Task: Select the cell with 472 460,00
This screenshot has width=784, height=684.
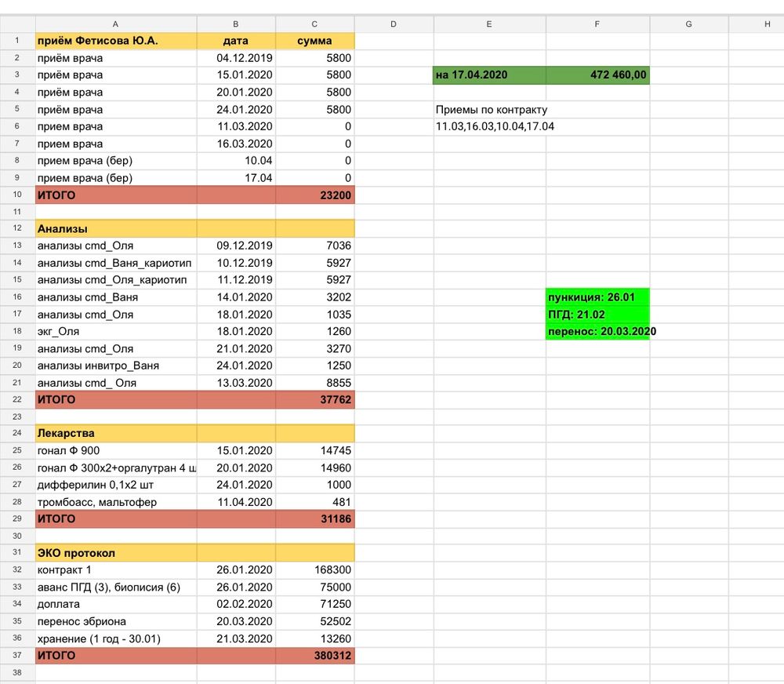Action: coord(597,75)
